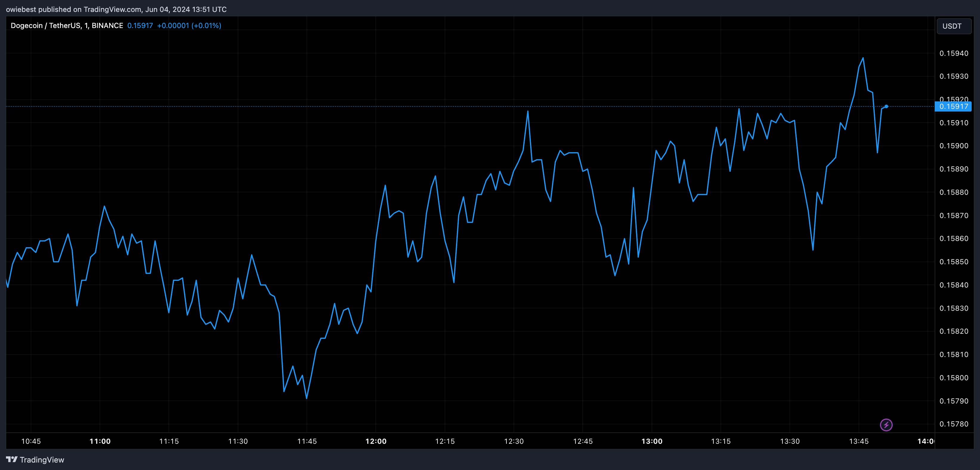This screenshot has height=470, width=980.
Task: Click the 0.15917 last price in header
Action: (140, 25)
